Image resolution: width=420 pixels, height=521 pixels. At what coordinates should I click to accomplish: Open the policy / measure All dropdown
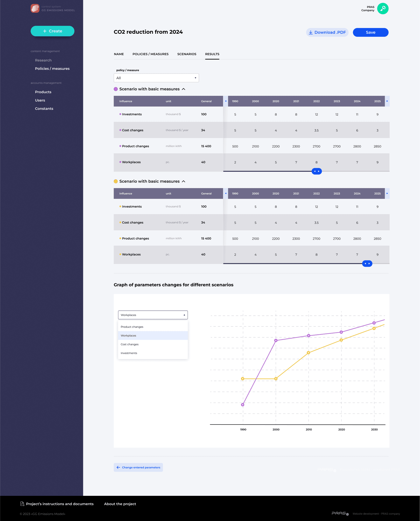[156, 78]
